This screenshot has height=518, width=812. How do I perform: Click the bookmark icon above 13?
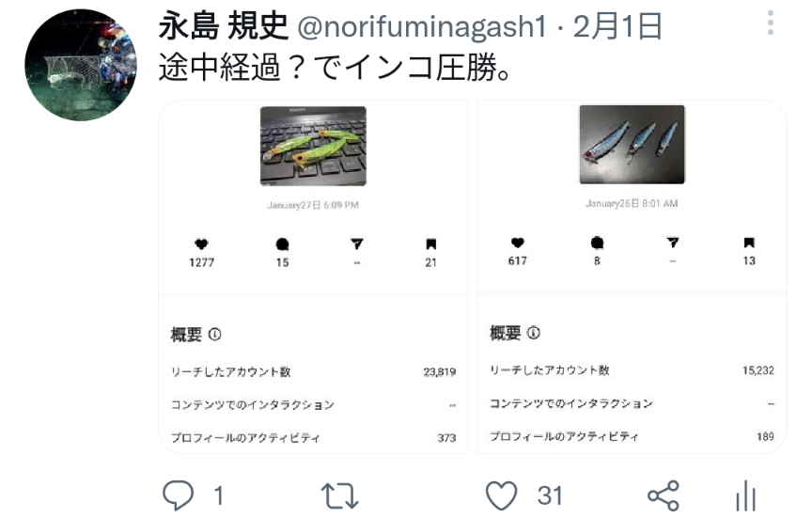tap(749, 243)
